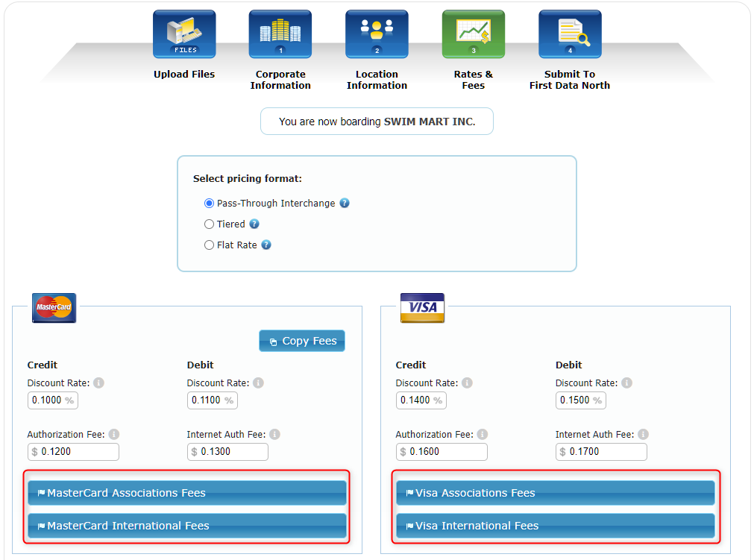754x560 pixels.
Task: Info icon for Visa Credit Discount Rate
Action: pos(467,383)
